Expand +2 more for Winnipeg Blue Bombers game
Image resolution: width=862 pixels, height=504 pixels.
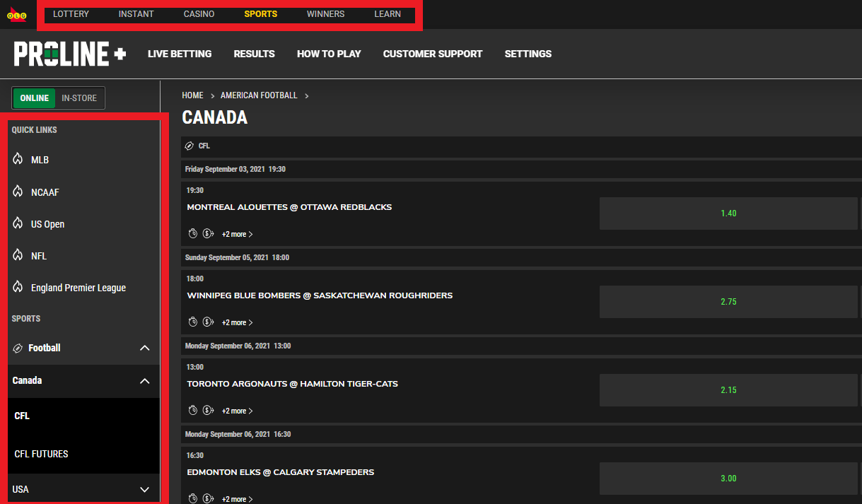click(237, 322)
